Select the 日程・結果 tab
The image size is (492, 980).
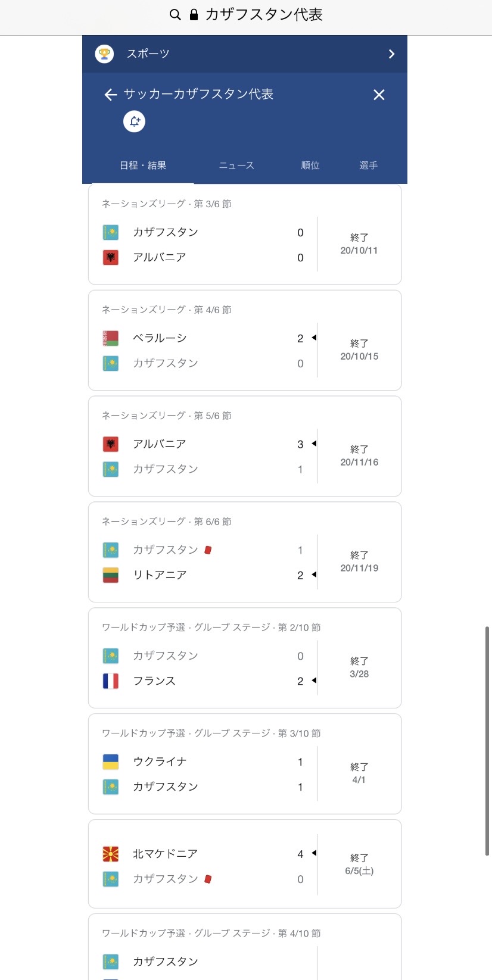(x=143, y=166)
